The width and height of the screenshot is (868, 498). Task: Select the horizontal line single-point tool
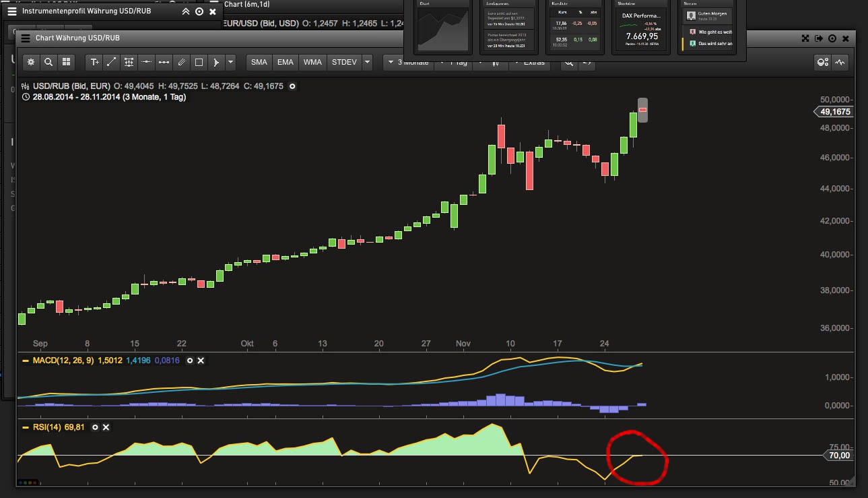(x=146, y=62)
